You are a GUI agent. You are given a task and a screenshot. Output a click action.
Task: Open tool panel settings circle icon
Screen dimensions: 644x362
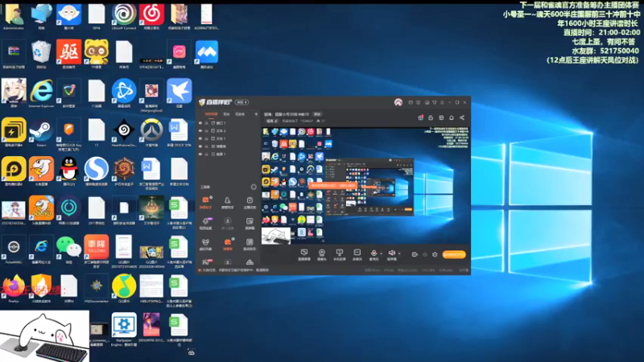pos(254,187)
